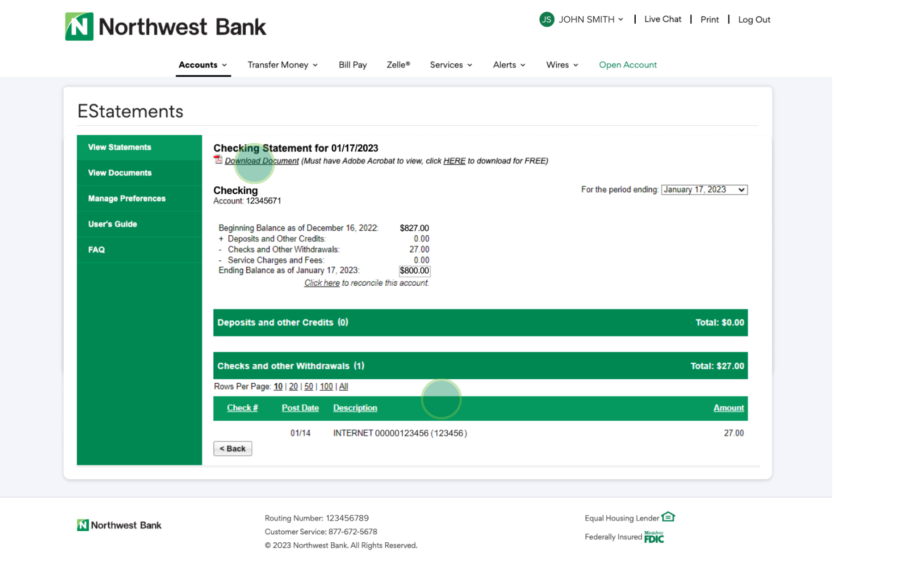This screenshot has height=564, width=924.
Task: Expand the Wires menu
Action: pos(562,65)
